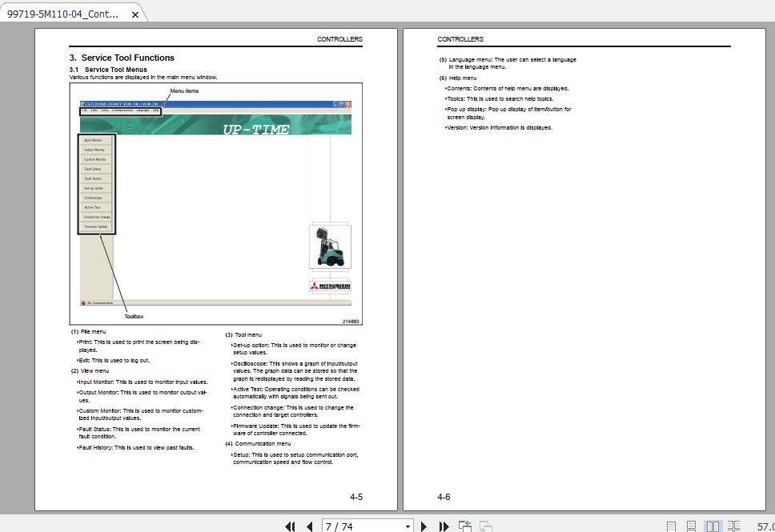Jump to the first page of the document
Image resolution: width=775 pixels, height=532 pixels.
pos(290,526)
